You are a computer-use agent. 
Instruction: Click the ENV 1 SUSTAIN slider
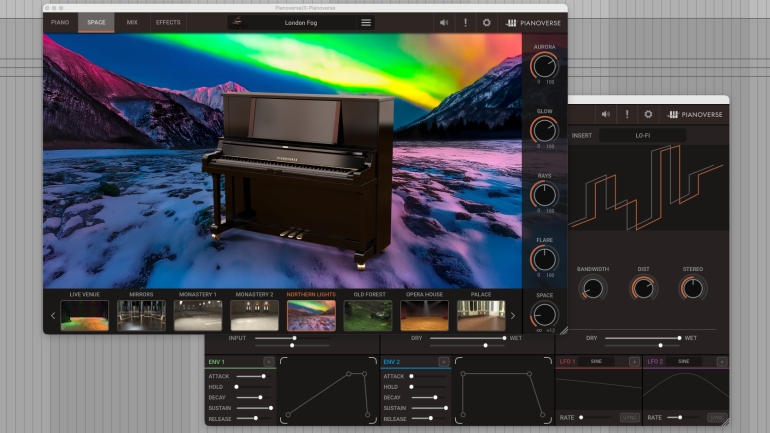tap(254, 408)
